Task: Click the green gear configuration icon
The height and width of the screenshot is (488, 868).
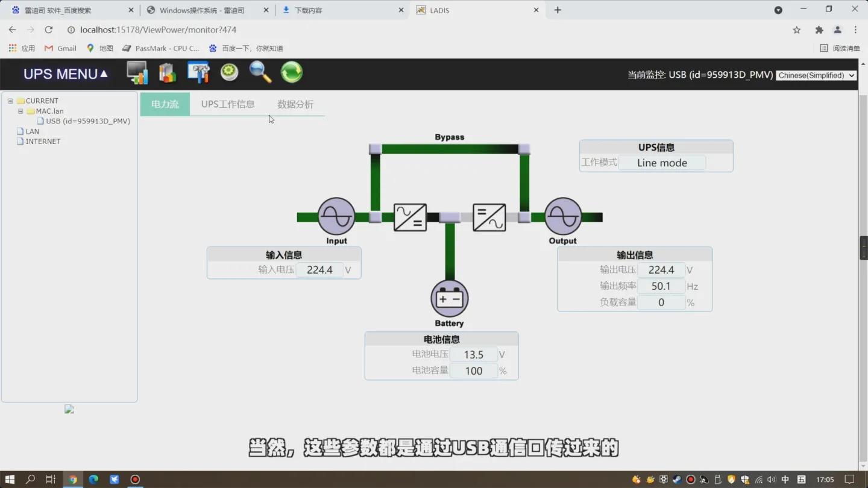Action: click(229, 72)
